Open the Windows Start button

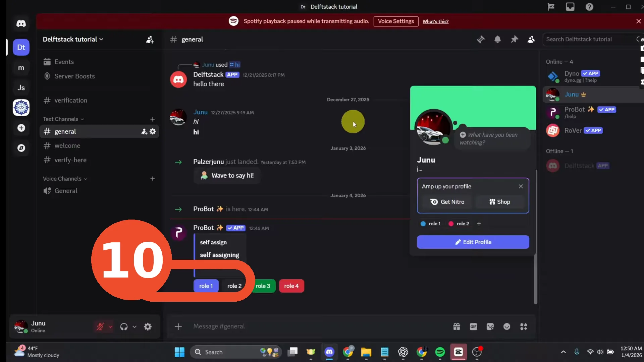coord(179,352)
